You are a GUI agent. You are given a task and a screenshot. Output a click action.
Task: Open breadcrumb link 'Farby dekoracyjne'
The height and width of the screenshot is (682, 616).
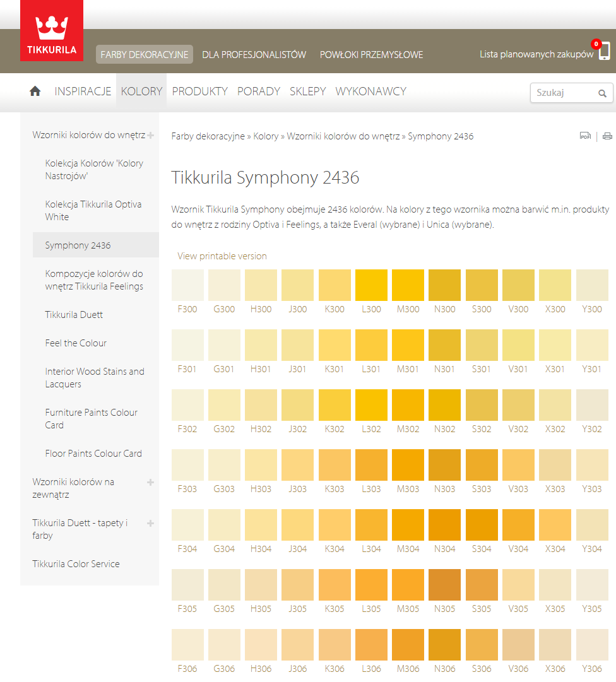point(208,136)
